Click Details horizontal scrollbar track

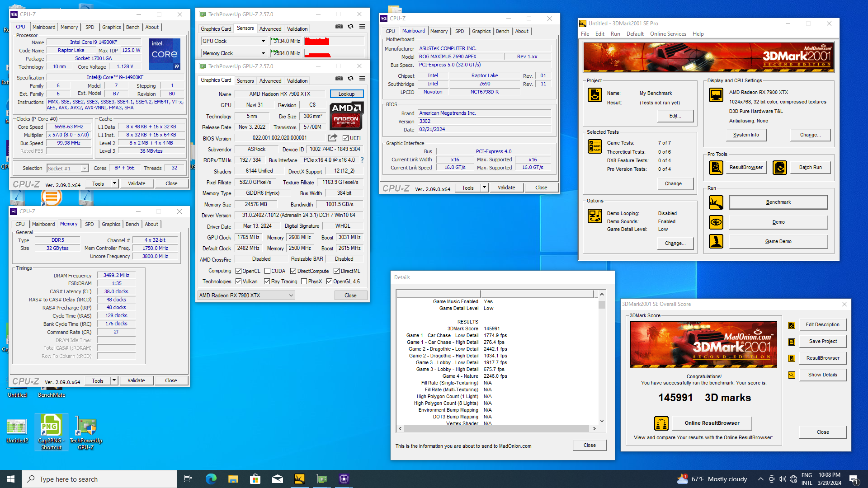pyautogui.click(x=496, y=428)
